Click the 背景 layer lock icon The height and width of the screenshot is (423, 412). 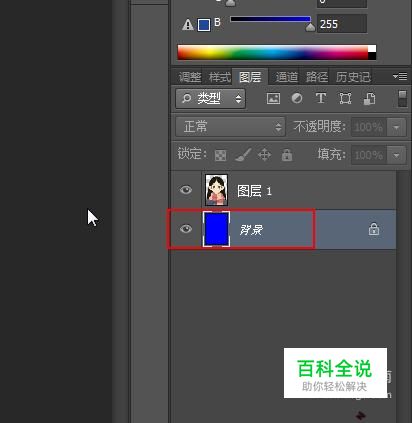pyautogui.click(x=374, y=229)
